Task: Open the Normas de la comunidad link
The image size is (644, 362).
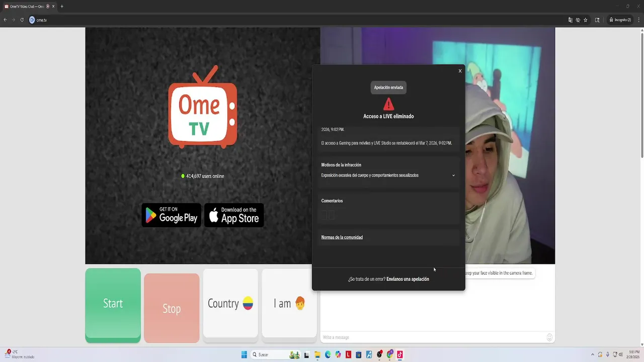Action: 342,237
